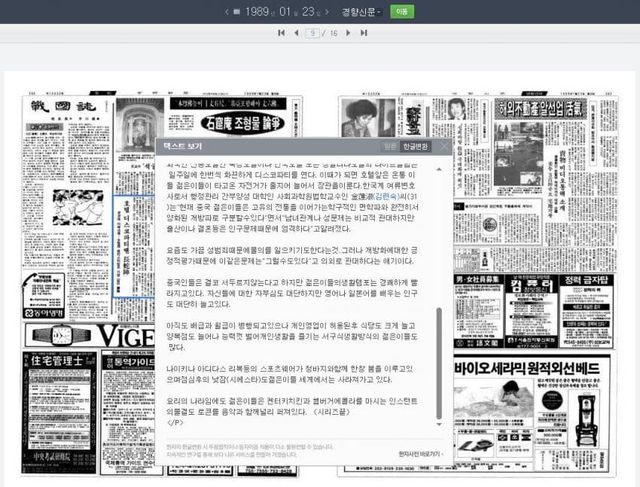Screen dimensions: 640x487
Task: Jump to the first page
Action: [281, 33]
